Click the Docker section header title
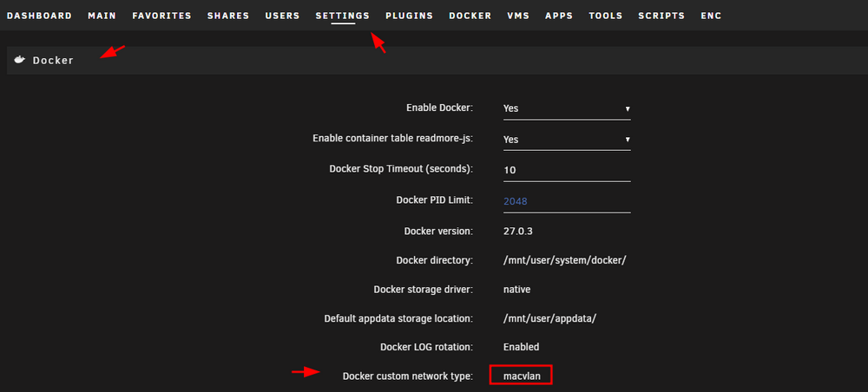 [x=53, y=60]
